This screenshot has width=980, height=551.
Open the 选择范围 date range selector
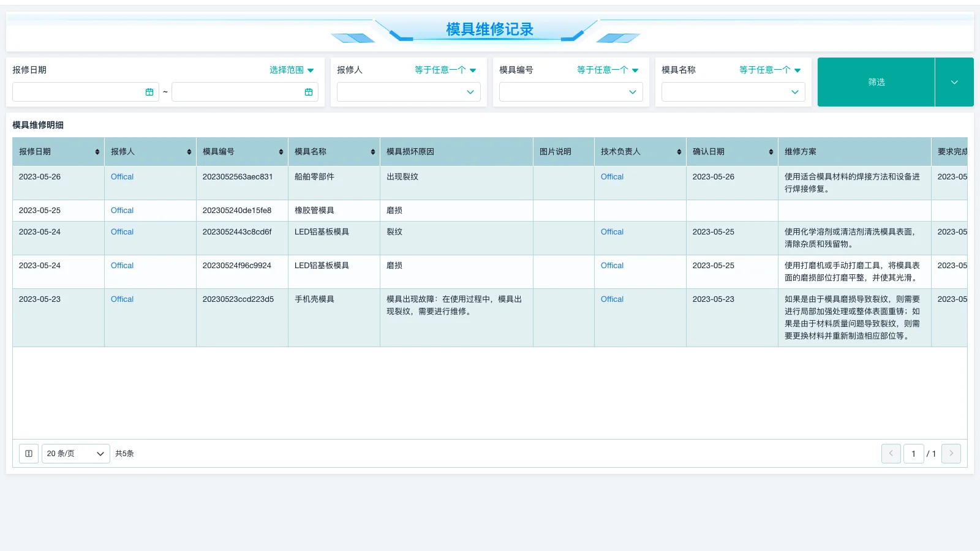(x=292, y=70)
